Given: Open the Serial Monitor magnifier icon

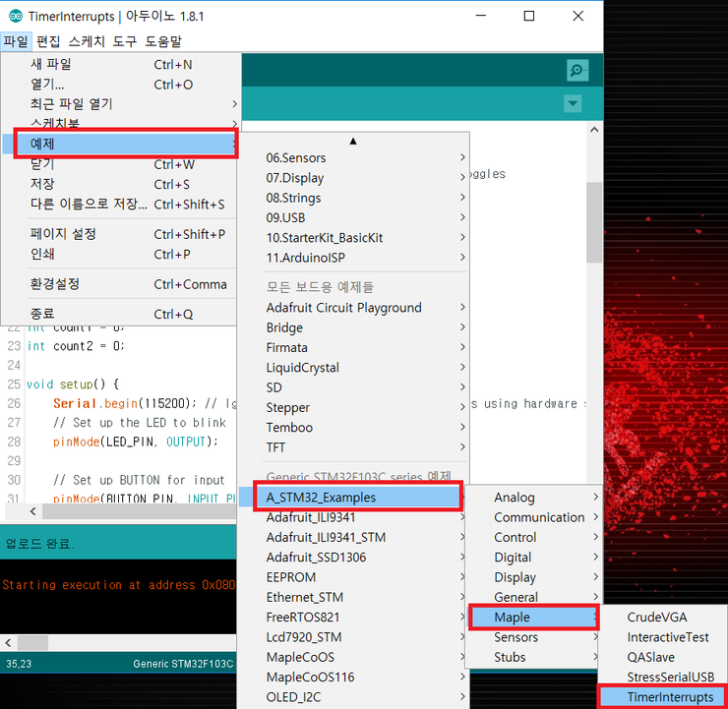Looking at the screenshot, I should pyautogui.click(x=577, y=70).
